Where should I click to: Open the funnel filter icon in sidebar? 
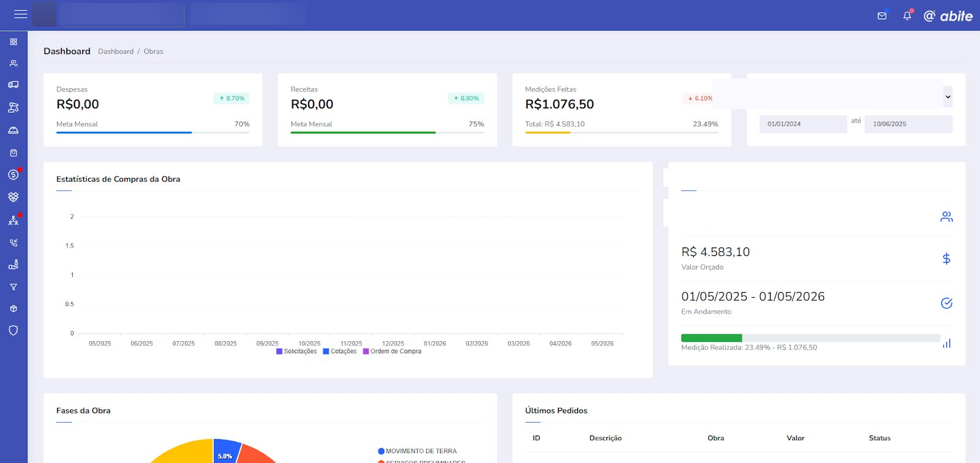pos(13,287)
